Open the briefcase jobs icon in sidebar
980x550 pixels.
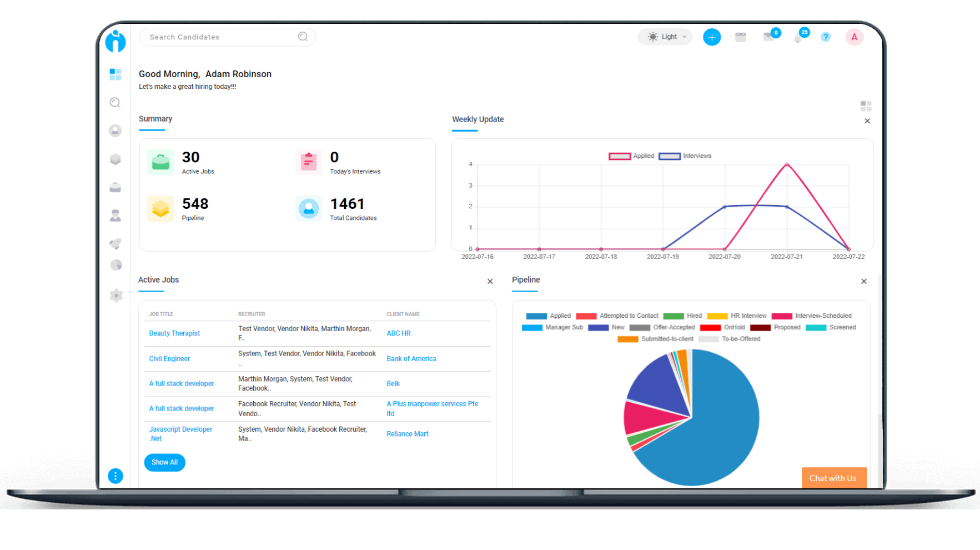pyautogui.click(x=115, y=187)
